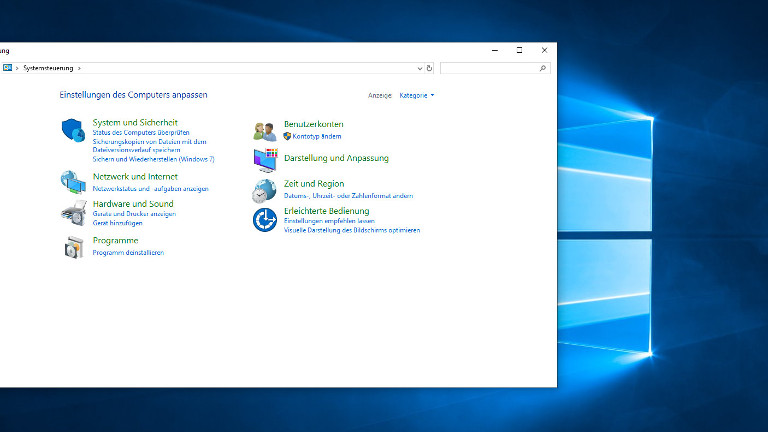Click Darstellung und Anpassung monitor icon

[265, 159]
